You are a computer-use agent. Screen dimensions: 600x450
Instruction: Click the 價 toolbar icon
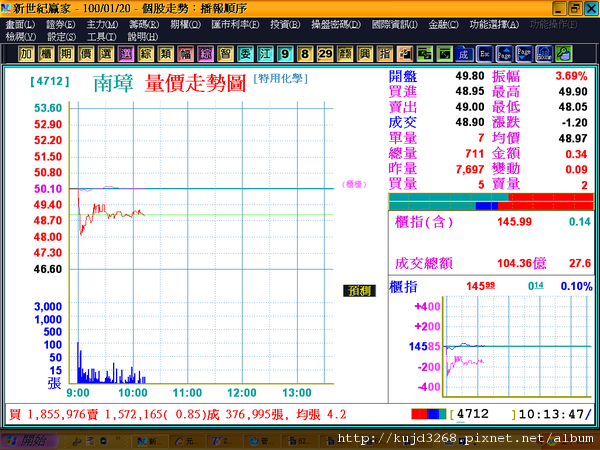[x=86, y=54]
